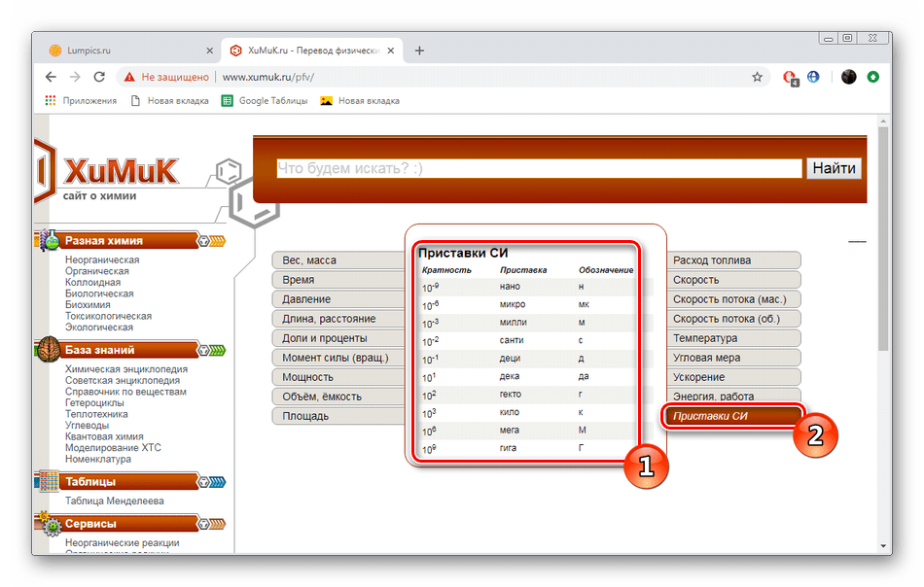Click the 'Не защищено' security warning icon

129,77
